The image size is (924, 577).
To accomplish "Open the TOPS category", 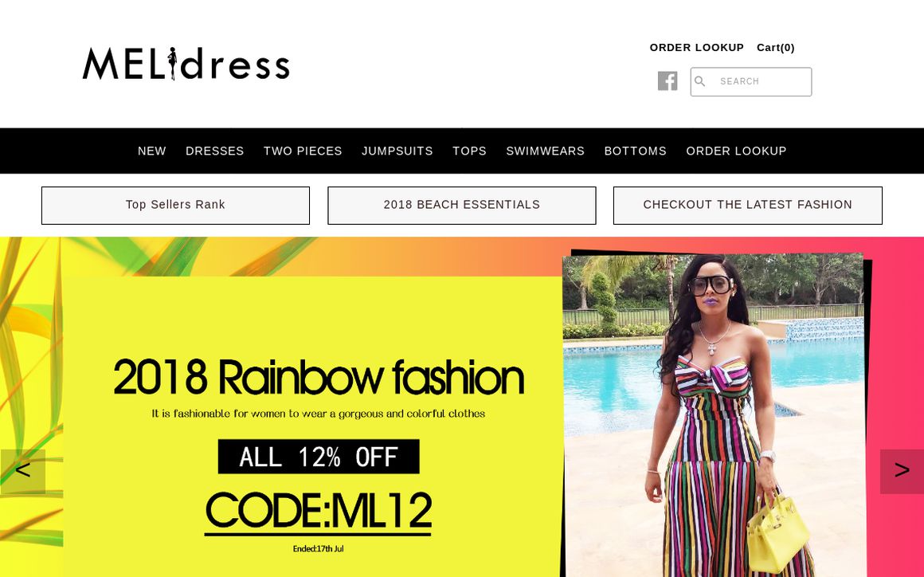I will [x=470, y=151].
